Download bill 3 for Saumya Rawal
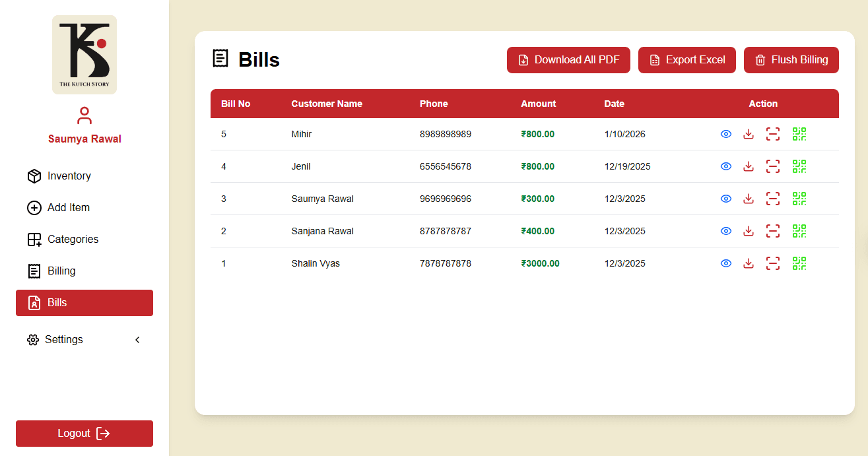 click(x=749, y=199)
